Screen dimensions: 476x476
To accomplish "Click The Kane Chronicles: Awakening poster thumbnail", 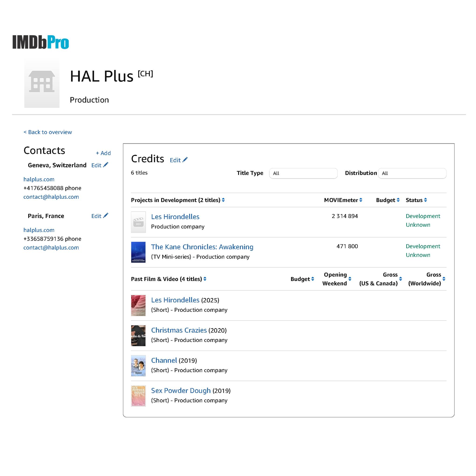I will point(138,252).
